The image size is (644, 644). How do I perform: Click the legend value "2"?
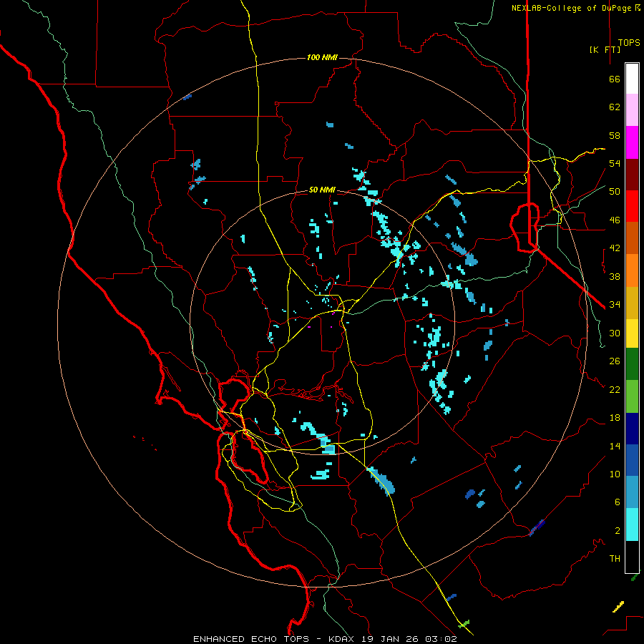[618, 531]
